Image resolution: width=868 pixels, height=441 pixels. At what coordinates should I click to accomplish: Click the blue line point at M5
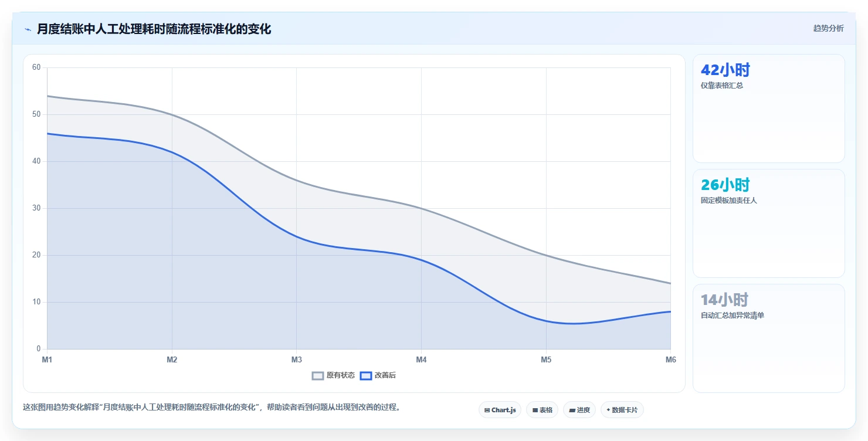coord(546,321)
